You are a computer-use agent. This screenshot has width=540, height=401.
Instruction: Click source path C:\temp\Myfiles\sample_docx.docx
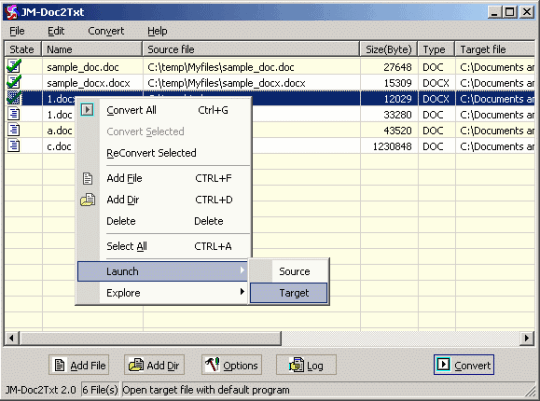226,83
